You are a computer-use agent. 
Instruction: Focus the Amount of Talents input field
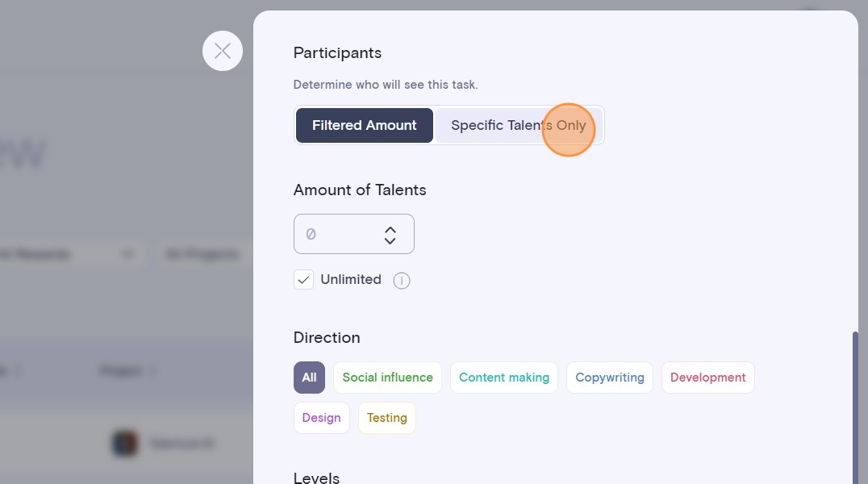339,234
